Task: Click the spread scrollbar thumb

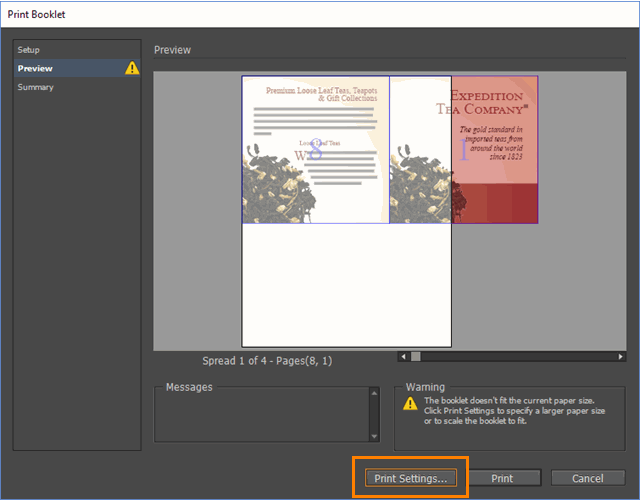Action: click(x=416, y=356)
